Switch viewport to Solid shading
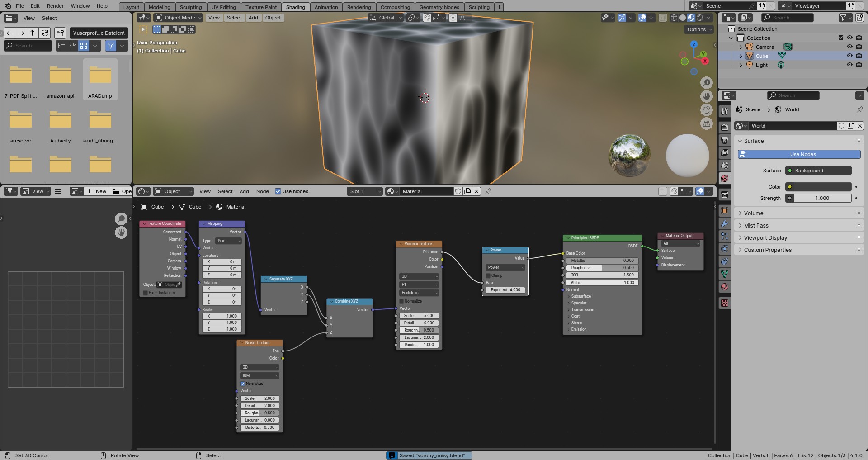 click(x=683, y=18)
